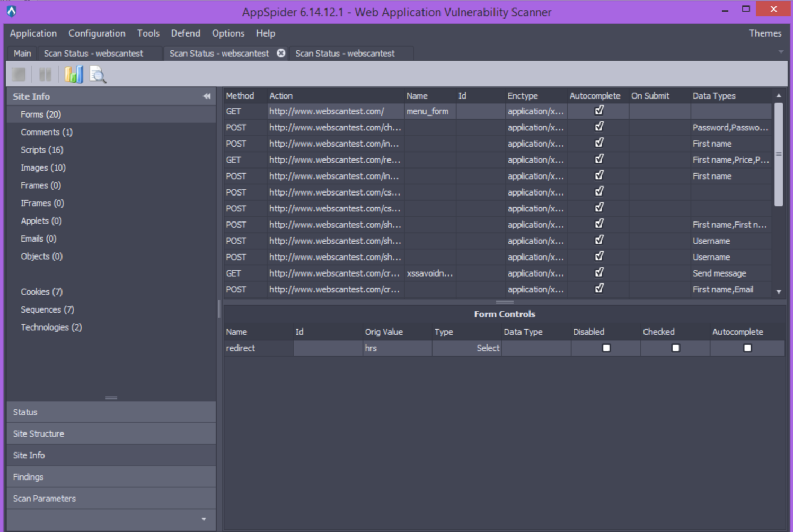
Task: Click scroll-up arrow of forms table
Action: click(779, 96)
